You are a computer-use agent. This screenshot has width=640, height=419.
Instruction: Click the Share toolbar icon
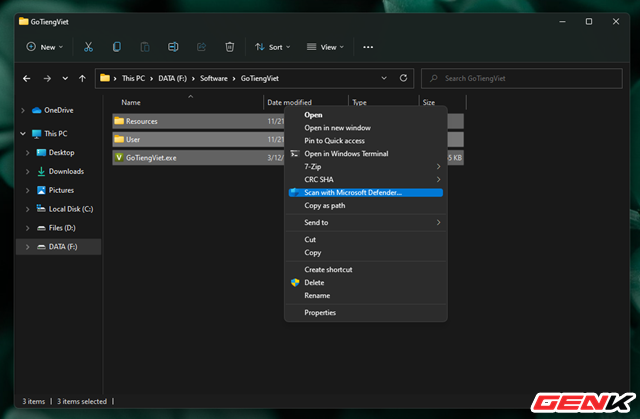[201, 47]
